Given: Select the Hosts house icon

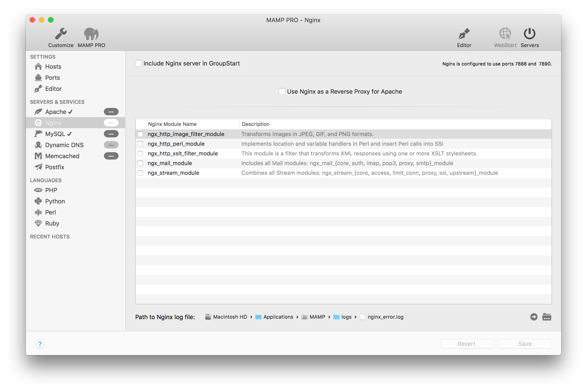Looking at the screenshot, I should coord(38,66).
